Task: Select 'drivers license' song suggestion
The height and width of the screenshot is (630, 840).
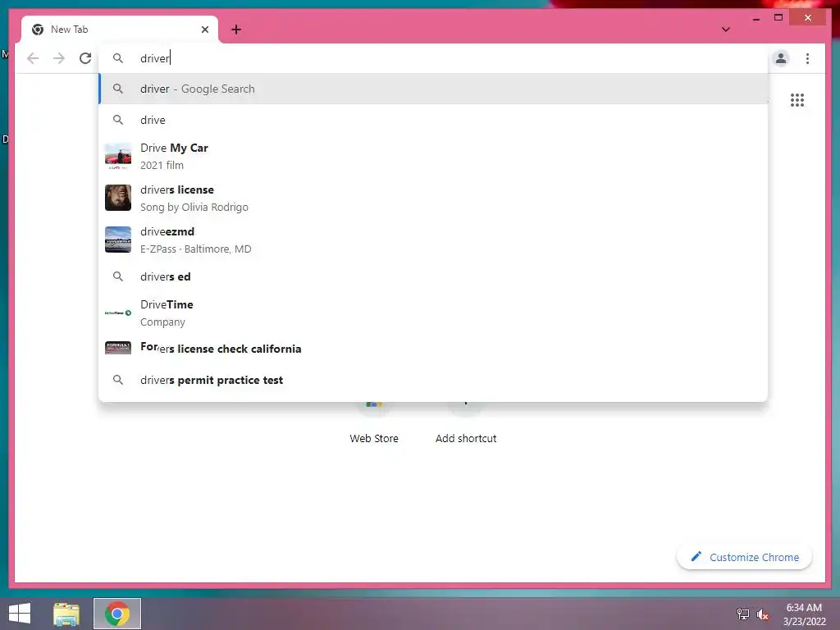Action: pyautogui.click(x=433, y=199)
